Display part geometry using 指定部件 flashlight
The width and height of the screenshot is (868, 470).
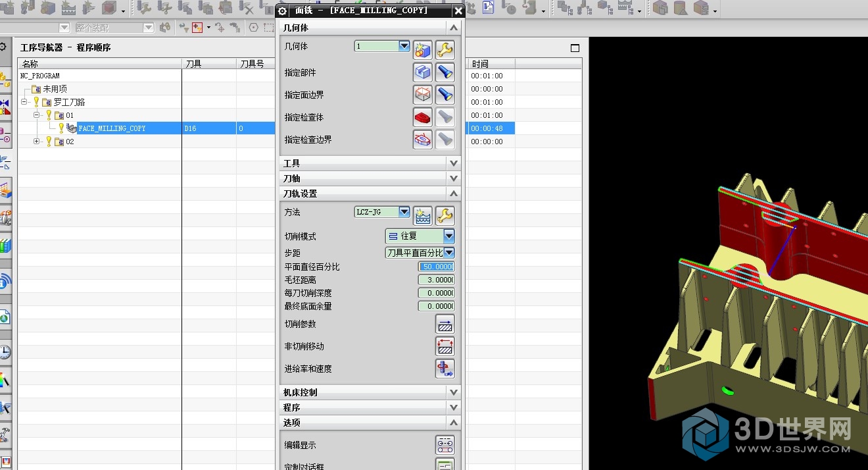445,72
